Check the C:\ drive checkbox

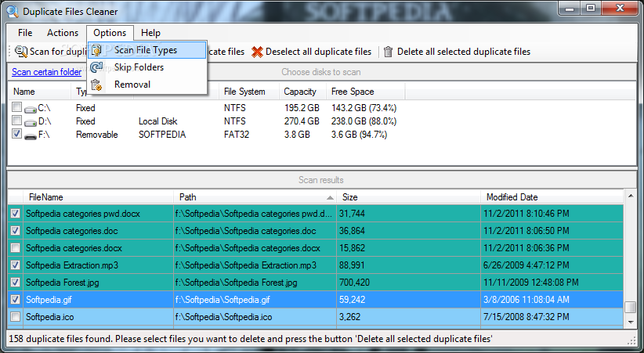(16, 107)
